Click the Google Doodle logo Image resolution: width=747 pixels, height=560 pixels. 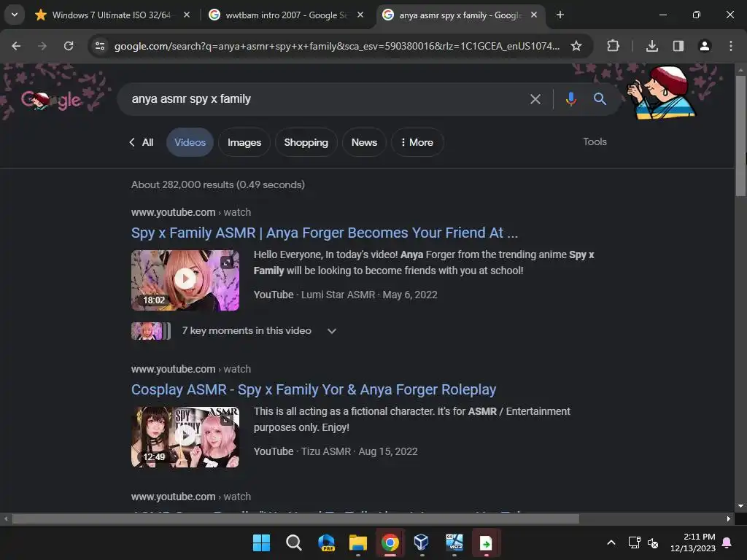52,99
